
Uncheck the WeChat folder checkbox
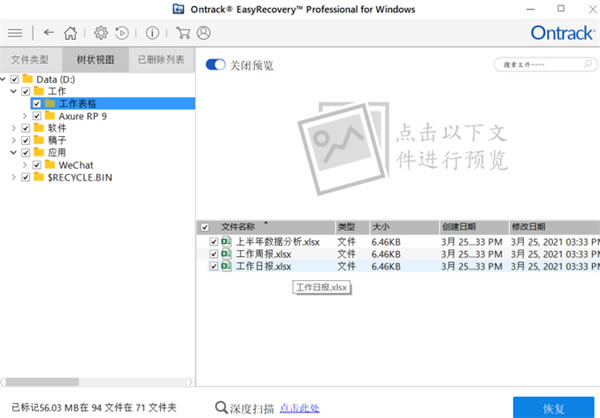[x=37, y=165]
